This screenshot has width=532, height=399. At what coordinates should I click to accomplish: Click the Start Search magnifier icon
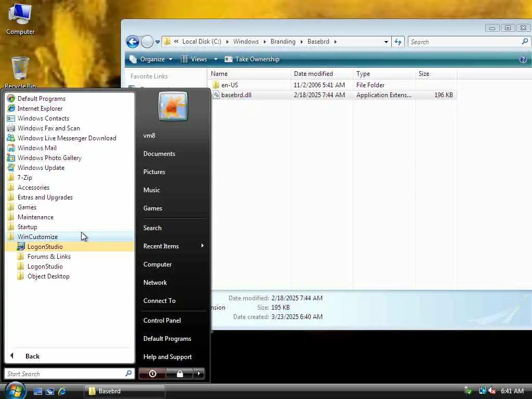128,373
